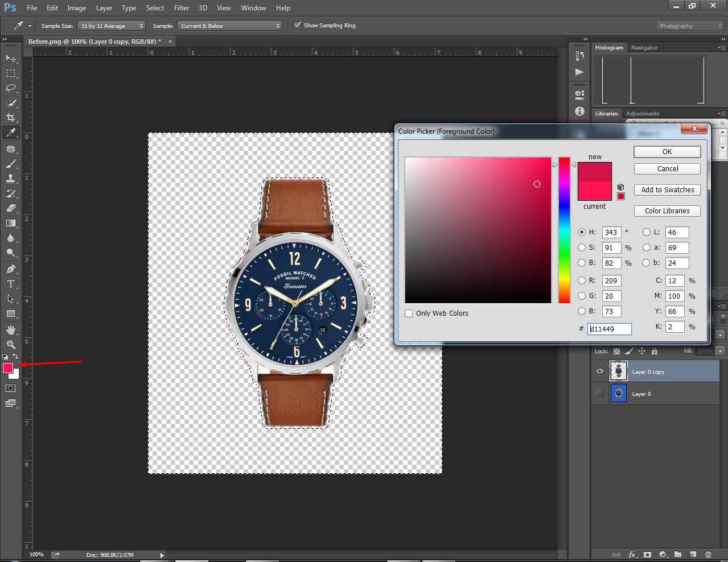The height and width of the screenshot is (562, 728).
Task: Select the Eyedropper tool
Action: [10, 133]
